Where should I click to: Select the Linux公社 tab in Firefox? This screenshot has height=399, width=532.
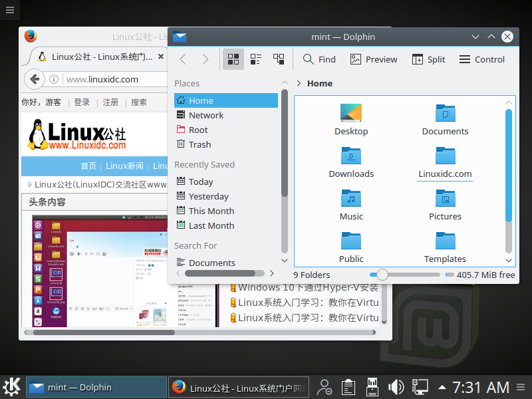pos(96,57)
